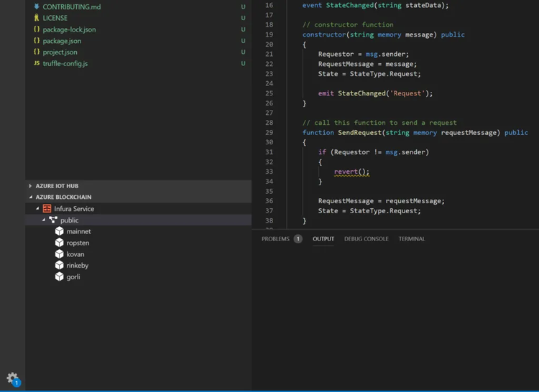Collapse the public network node arrow

pos(44,220)
